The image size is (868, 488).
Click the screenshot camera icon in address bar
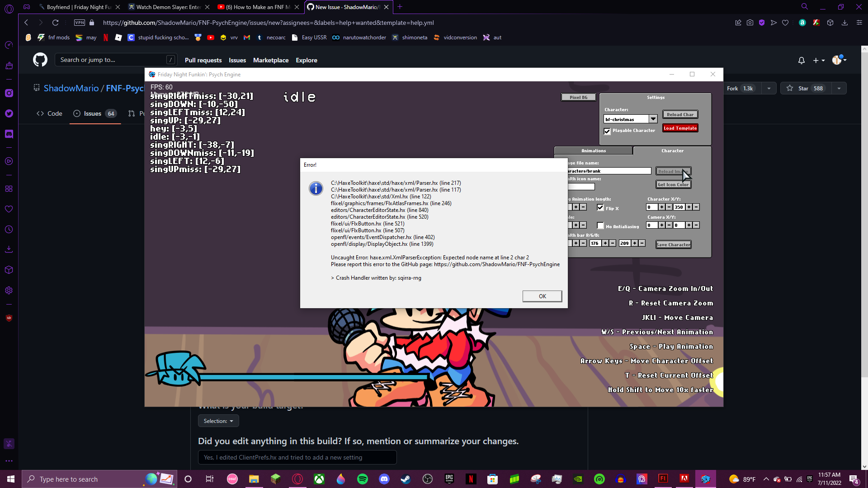pyautogui.click(x=750, y=22)
